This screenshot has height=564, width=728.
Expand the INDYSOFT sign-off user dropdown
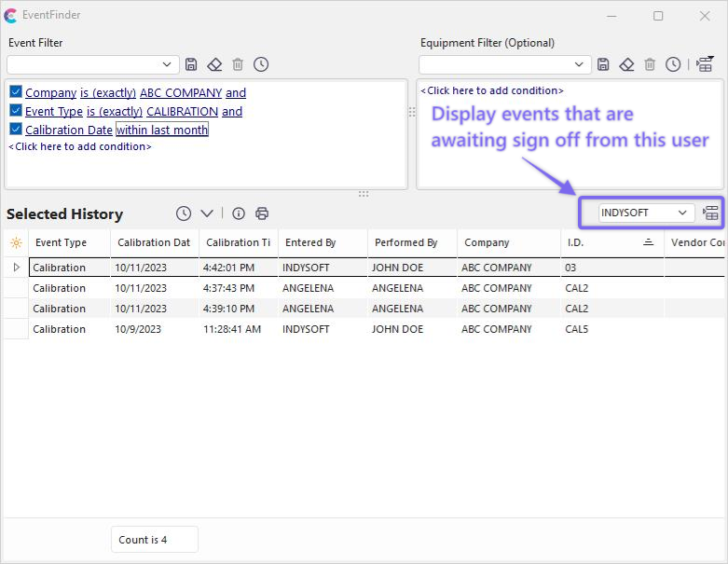(682, 213)
